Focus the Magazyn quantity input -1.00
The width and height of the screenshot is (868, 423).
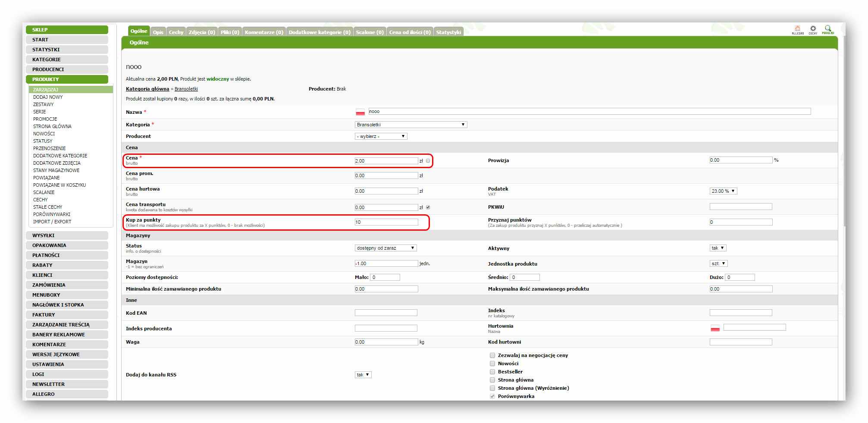pos(386,263)
